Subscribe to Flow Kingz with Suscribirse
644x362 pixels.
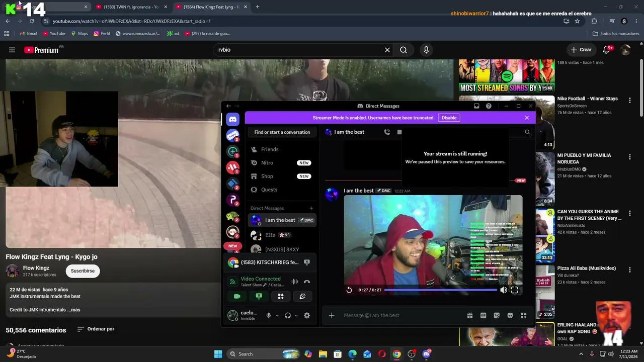pos(83,271)
